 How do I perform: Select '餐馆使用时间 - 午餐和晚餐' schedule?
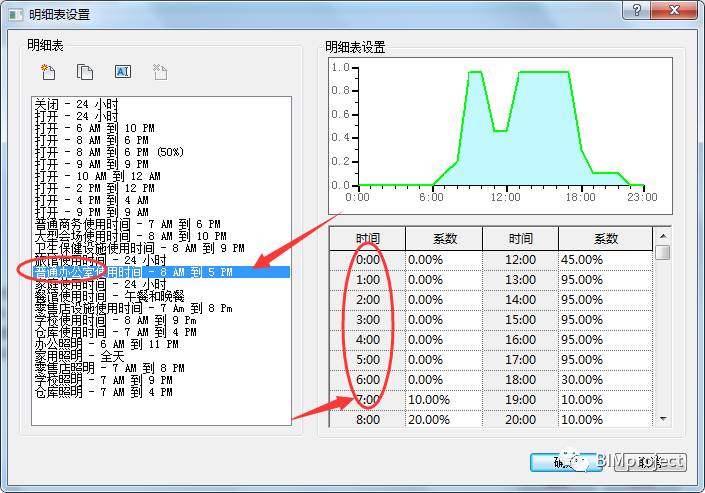(x=109, y=296)
